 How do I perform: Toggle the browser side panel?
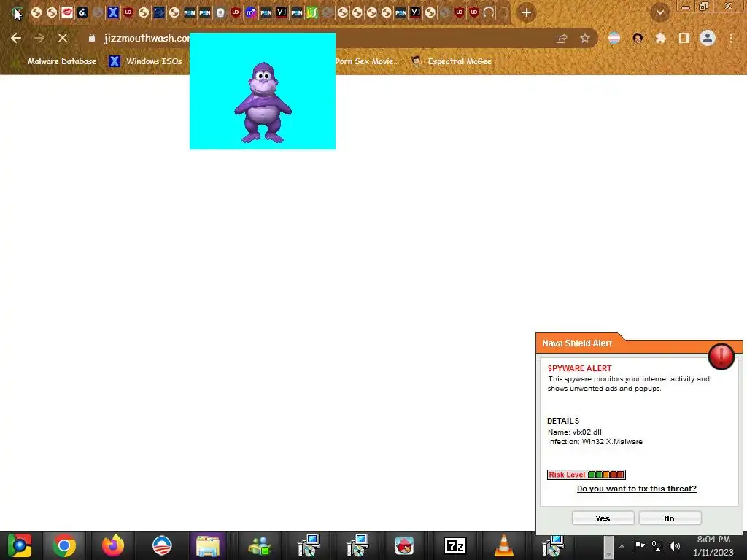click(x=684, y=38)
